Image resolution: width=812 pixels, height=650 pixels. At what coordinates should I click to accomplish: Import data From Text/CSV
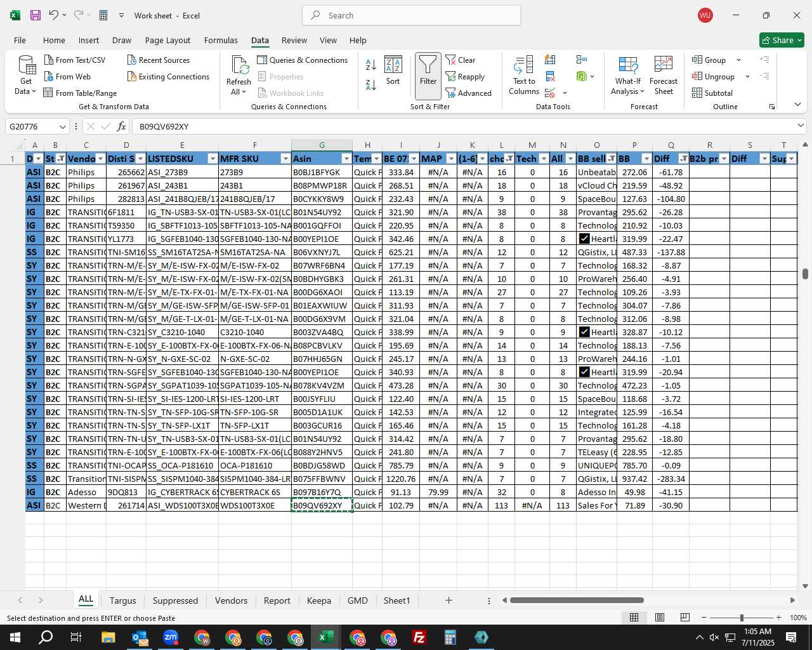tap(75, 60)
